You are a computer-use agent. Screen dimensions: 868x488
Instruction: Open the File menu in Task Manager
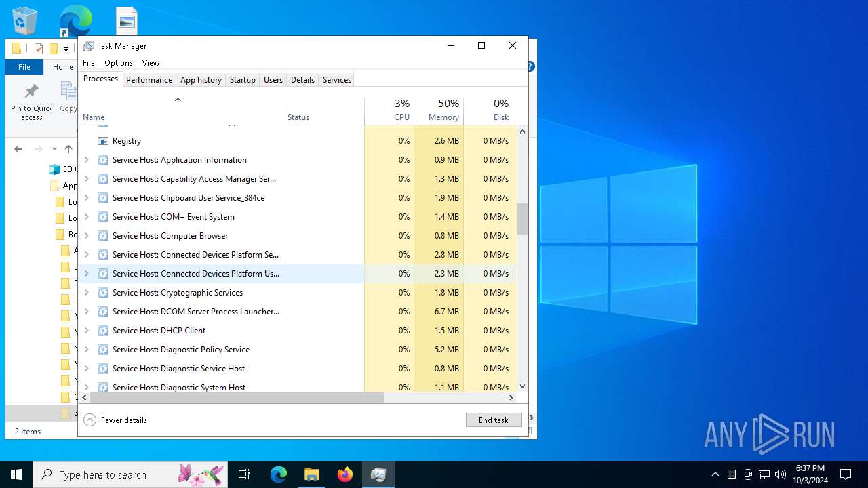(x=89, y=63)
